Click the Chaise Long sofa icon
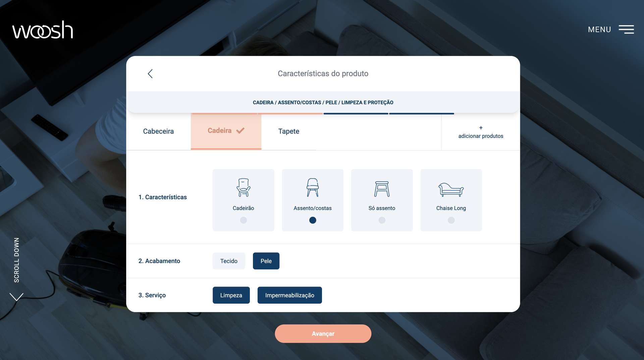Image resolution: width=644 pixels, height=360 pixels. point(451,190)
